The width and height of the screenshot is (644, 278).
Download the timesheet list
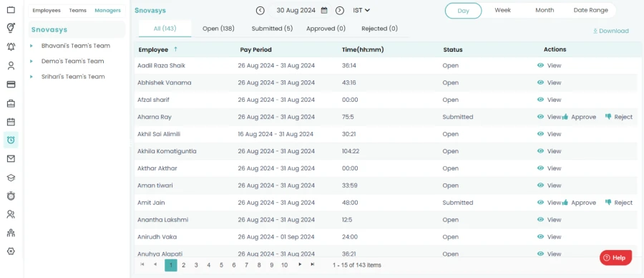[x=611, y=31]
